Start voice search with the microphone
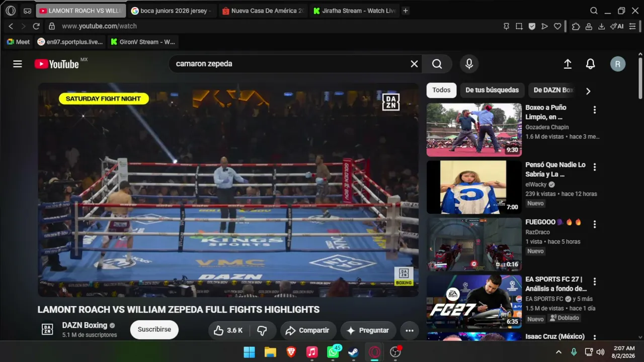The height and width of the screenshot is (362, 644). (469, 64)
